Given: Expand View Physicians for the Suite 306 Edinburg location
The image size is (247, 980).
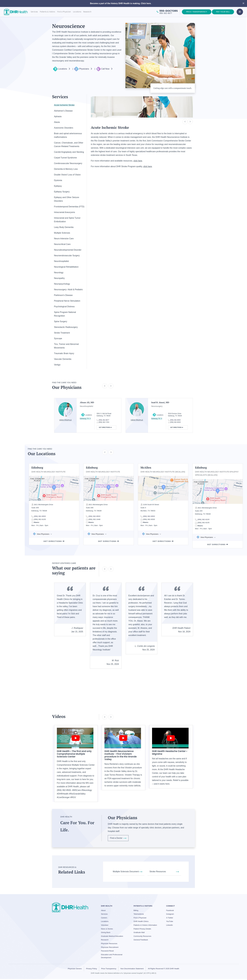Looking at the screenshot, I should (x=97, y=534).
